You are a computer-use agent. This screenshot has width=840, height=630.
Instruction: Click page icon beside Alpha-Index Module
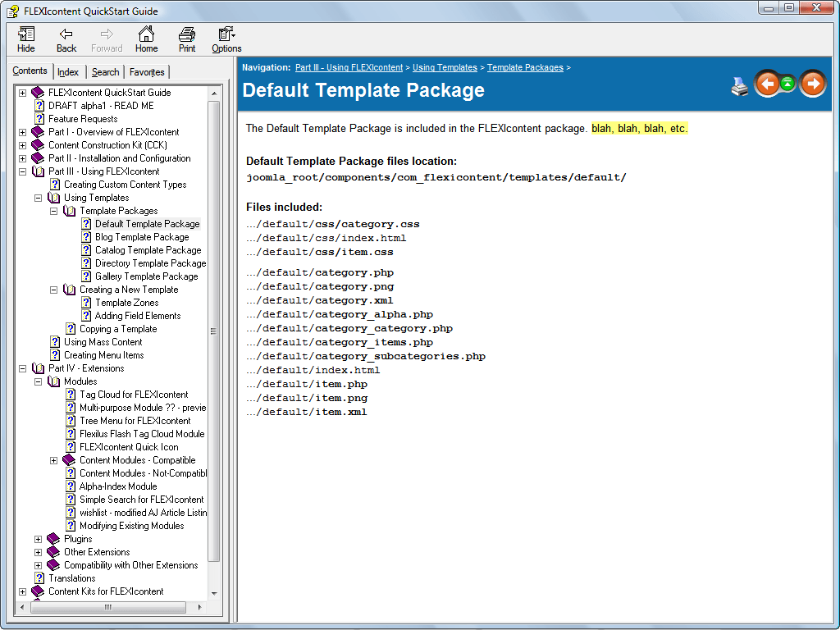point(71,486)
